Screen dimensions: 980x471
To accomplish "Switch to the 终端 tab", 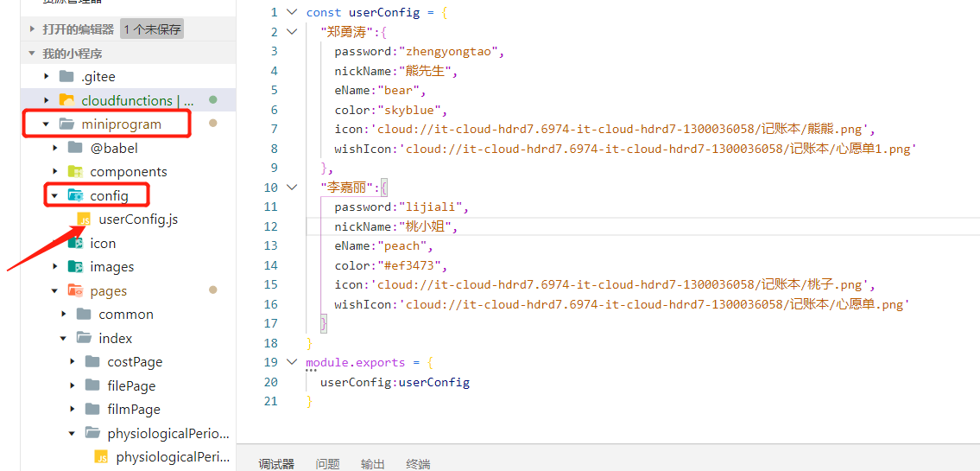I will [x=418, y=464].
